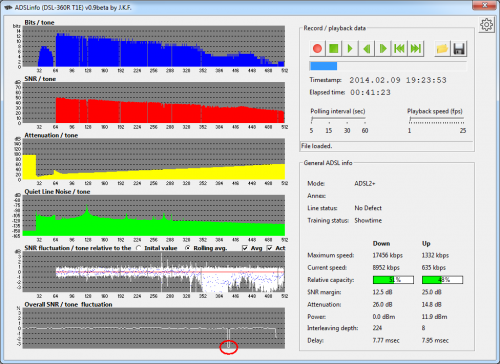Stop playback with the green square button
Viewport: 500px width, 364px height.
tap(334, 49)
